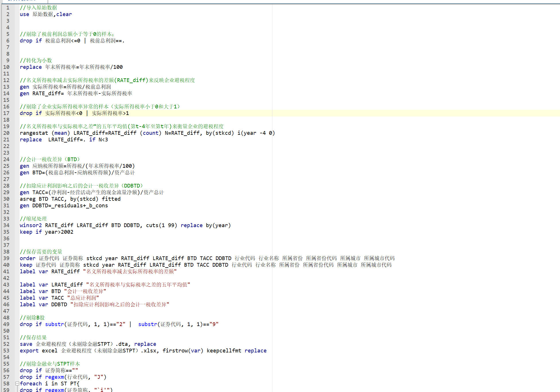Click 'keepcellfmt' on the export line
The height and width of the screenshot is (392, 560).
click(x=224, y=351)
